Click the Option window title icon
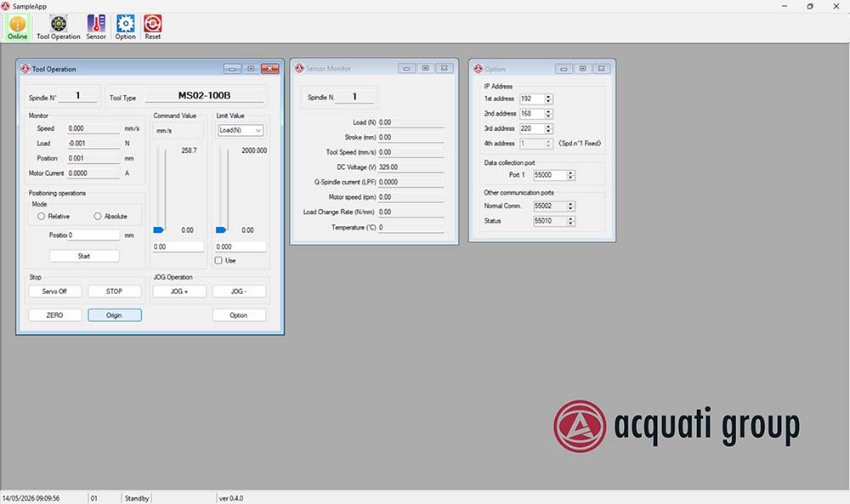This screenshot has height=504, width=850. 478,69
